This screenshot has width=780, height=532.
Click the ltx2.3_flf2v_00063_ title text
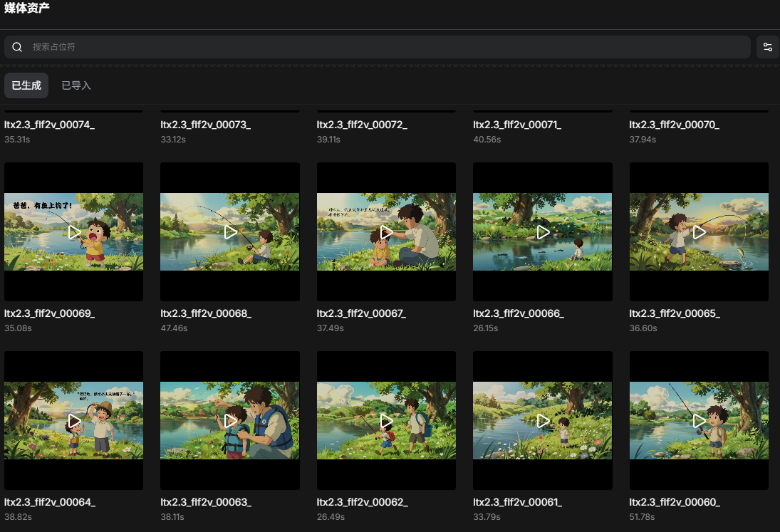tap(206, 503)
